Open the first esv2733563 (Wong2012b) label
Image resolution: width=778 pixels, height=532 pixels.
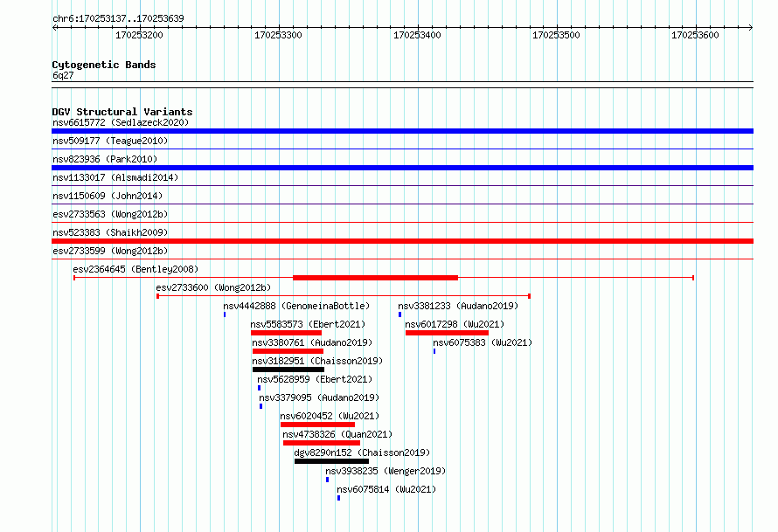click(110, 214)
